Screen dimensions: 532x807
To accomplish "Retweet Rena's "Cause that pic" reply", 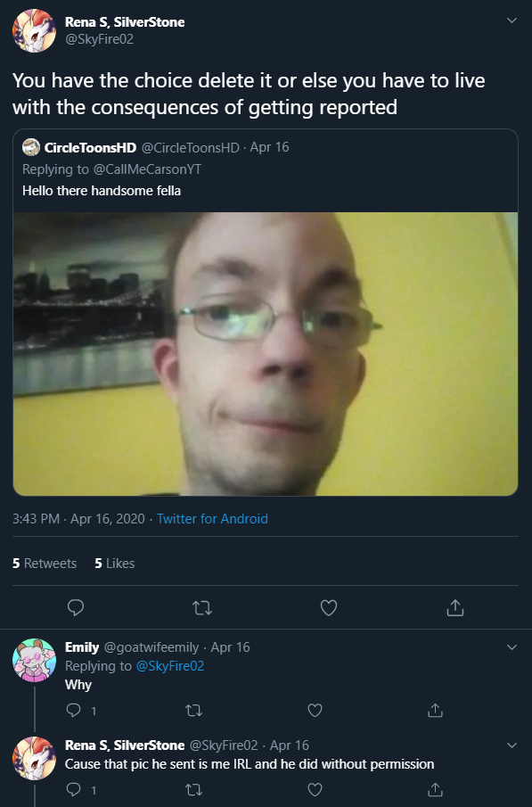I will [x=193, y=789].
